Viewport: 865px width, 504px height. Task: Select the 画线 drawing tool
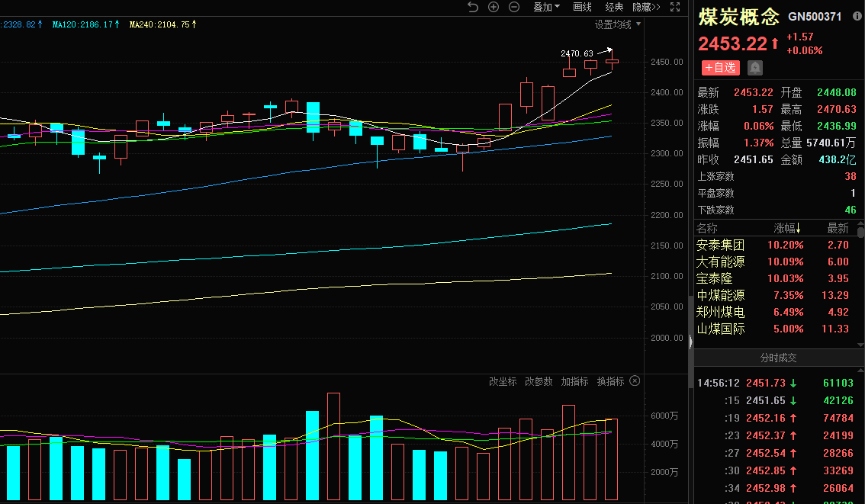(582, 7)
